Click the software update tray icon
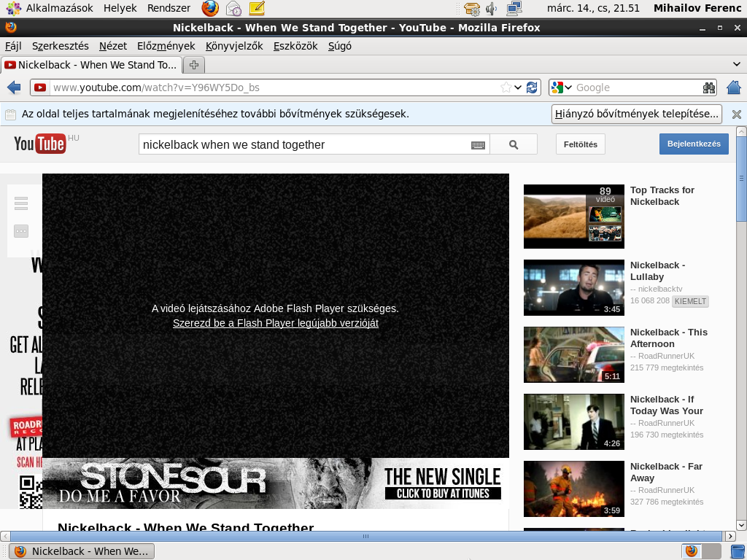 click(x=472, y=8)
